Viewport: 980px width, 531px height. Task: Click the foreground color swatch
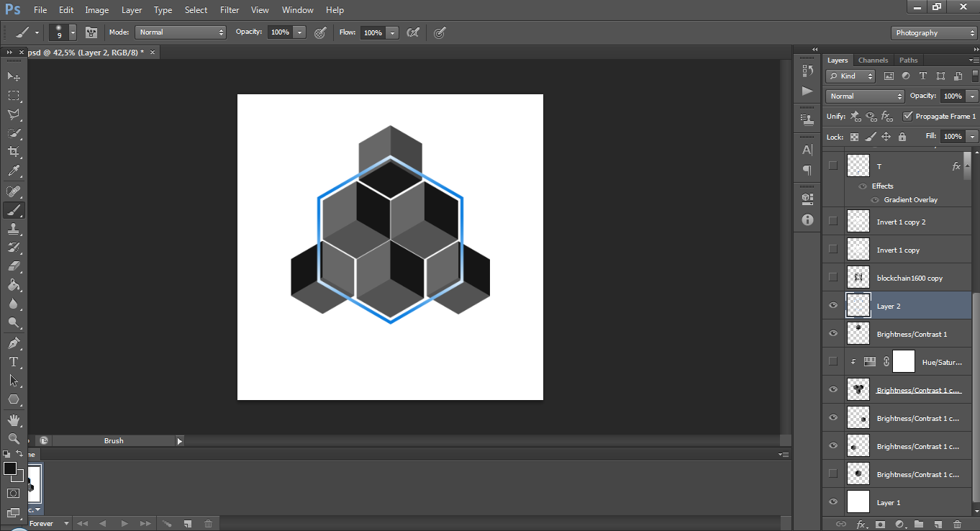(9, 468)
